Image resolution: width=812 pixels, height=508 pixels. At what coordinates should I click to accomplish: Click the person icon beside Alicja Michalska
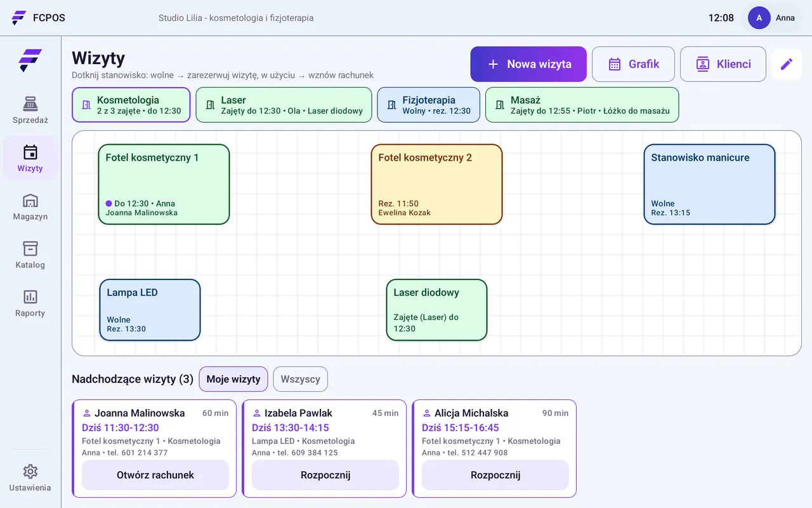coord(427,413)
